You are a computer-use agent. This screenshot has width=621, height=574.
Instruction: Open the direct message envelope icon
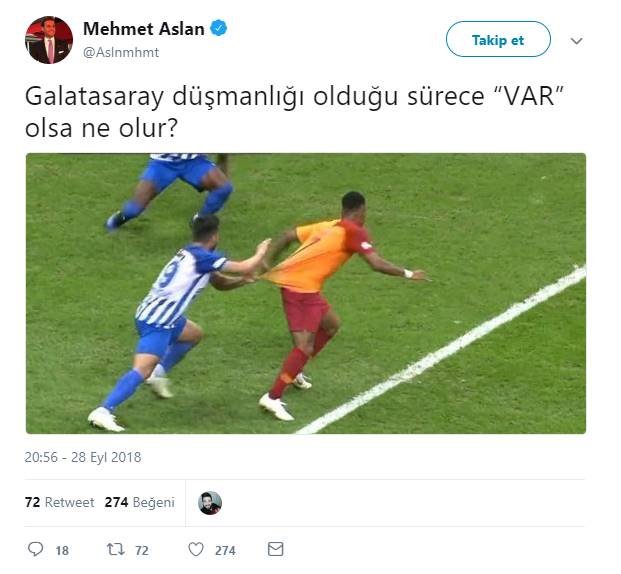(275, 549)
